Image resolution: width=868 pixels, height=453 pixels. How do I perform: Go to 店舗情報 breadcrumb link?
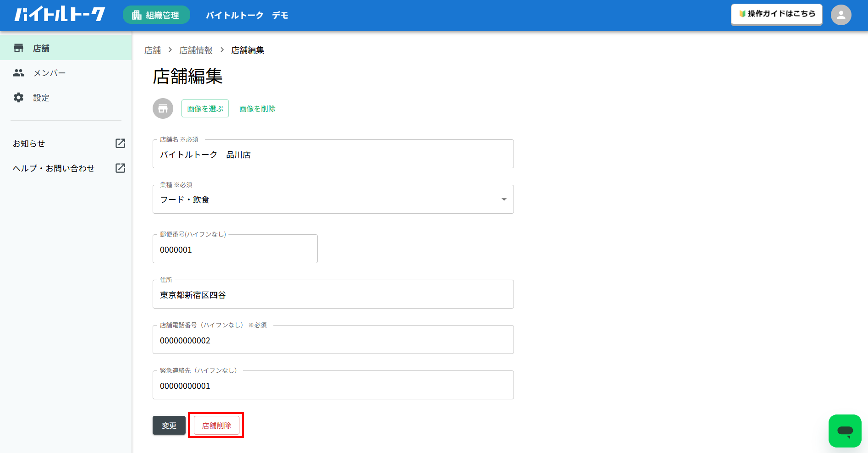196,50
